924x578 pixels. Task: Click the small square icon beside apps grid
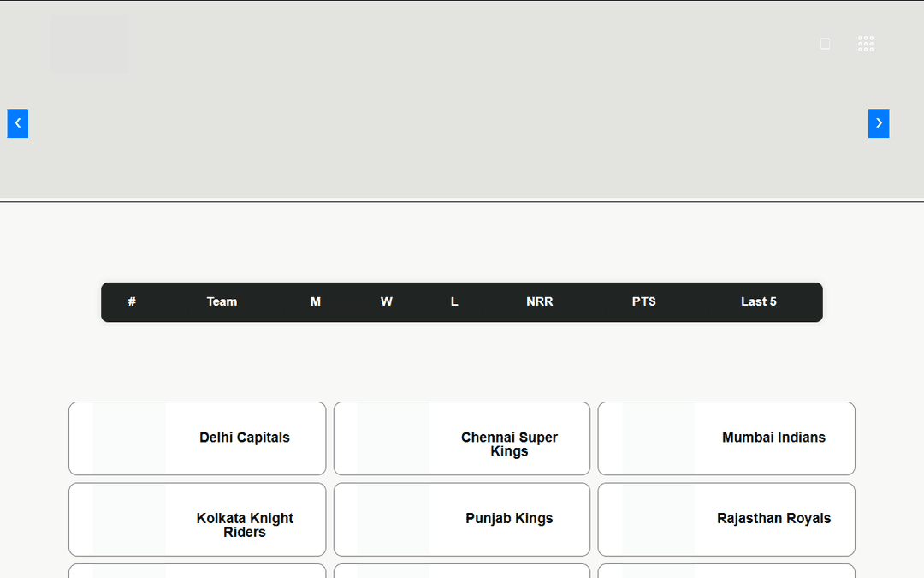pyautogui.click(x=825, y=44)
